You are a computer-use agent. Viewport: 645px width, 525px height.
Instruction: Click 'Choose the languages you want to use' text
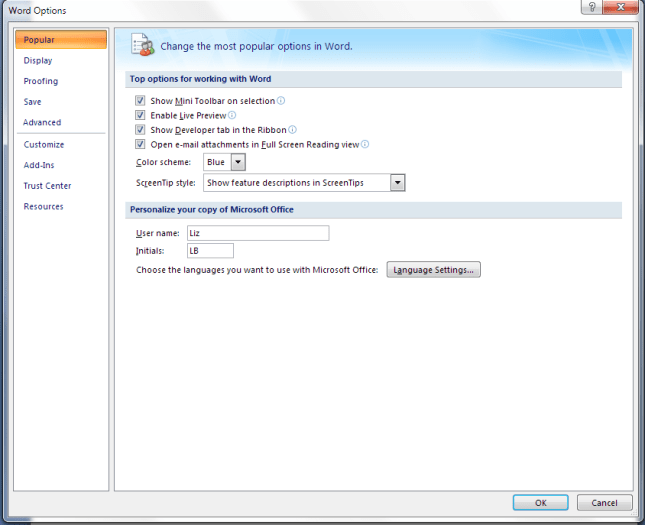click(257, 270)
